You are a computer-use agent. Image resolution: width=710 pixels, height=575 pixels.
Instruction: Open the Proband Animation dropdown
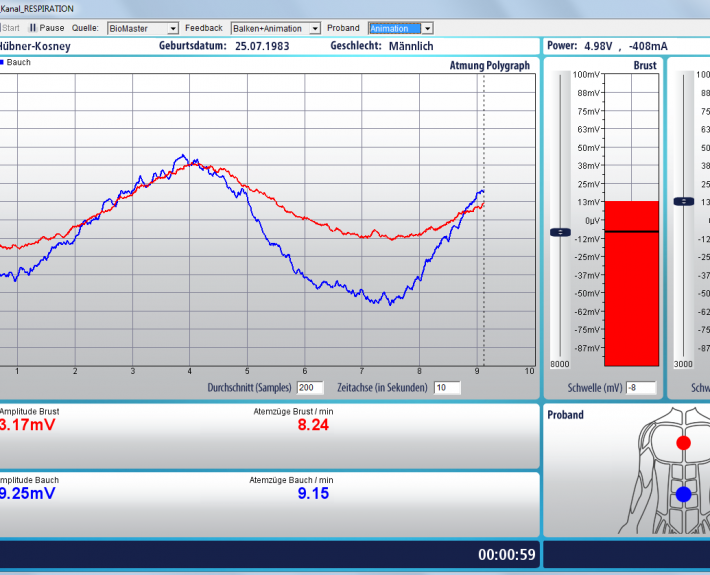pos(400,28)
